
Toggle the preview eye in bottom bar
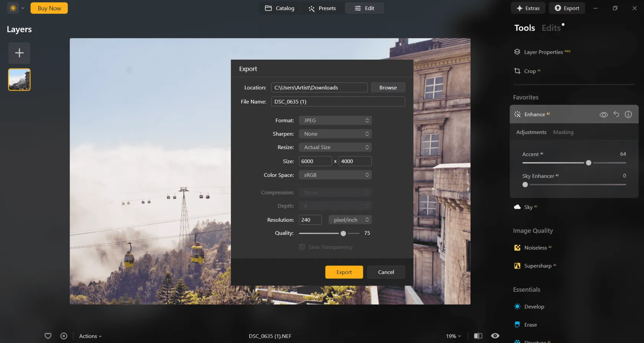(x=495, y=336)
